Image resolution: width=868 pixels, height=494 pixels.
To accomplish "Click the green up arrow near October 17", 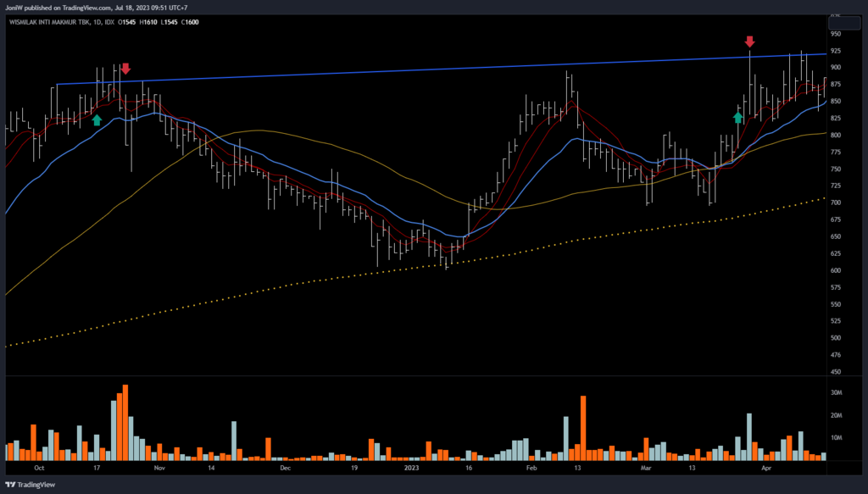I will (x=97, y=119).
